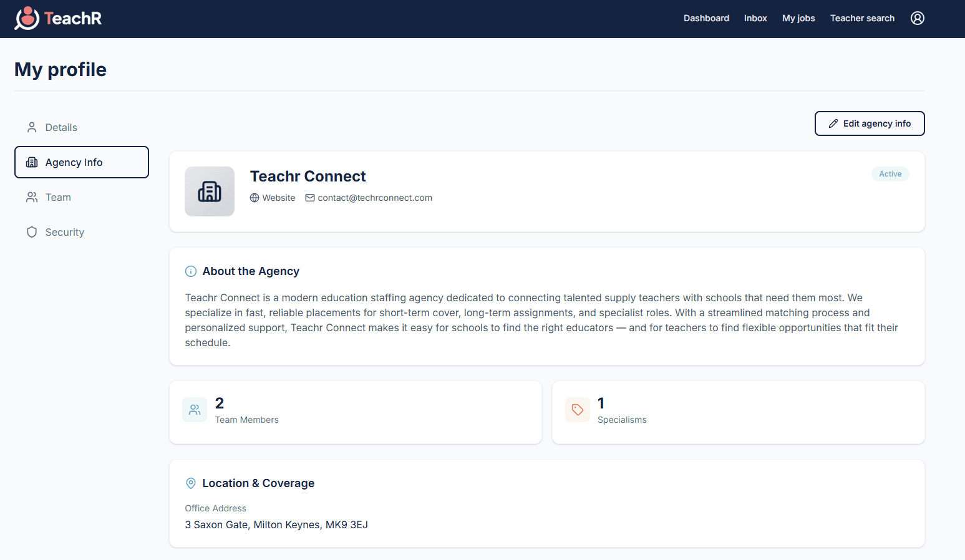Click the tag icon next to Specialisms count
This screenshot has height=560, width=965.
tap(577, 410)
